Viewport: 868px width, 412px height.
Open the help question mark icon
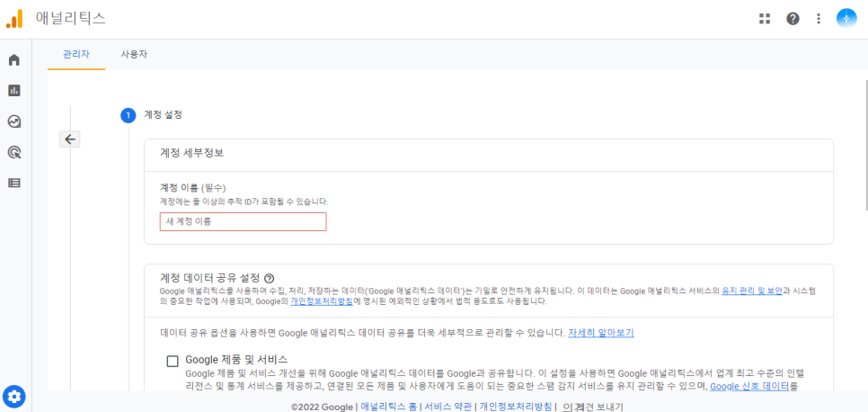pos(793,19)
